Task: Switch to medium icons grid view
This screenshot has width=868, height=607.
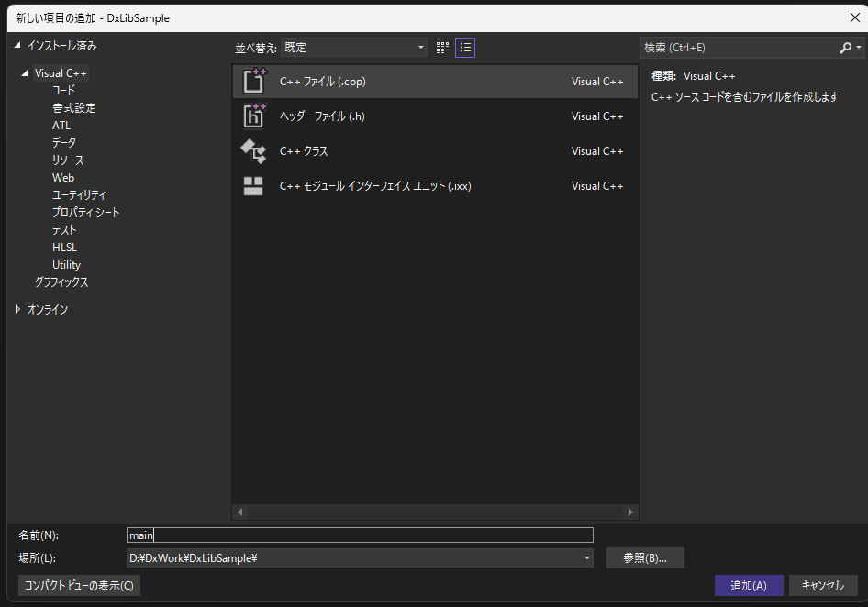Action: click(x=442, y=48)
